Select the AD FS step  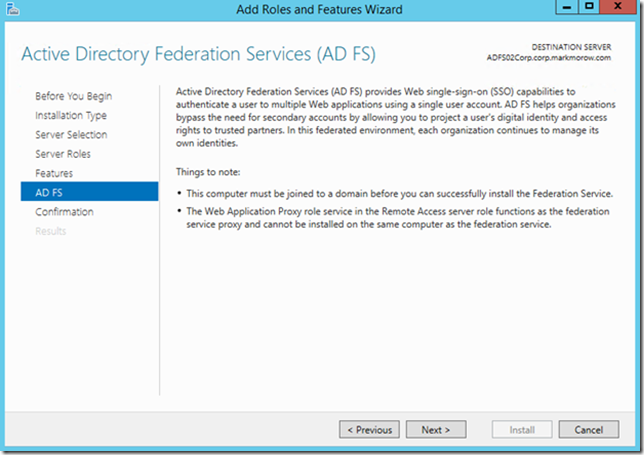coord(90,192)
